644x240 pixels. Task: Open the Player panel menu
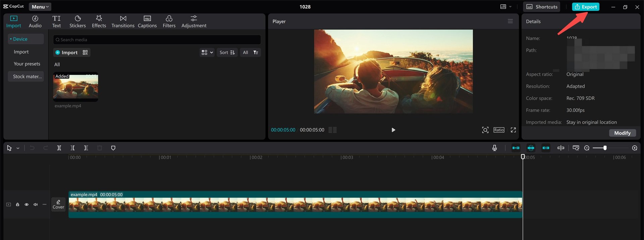click(510, 21)
